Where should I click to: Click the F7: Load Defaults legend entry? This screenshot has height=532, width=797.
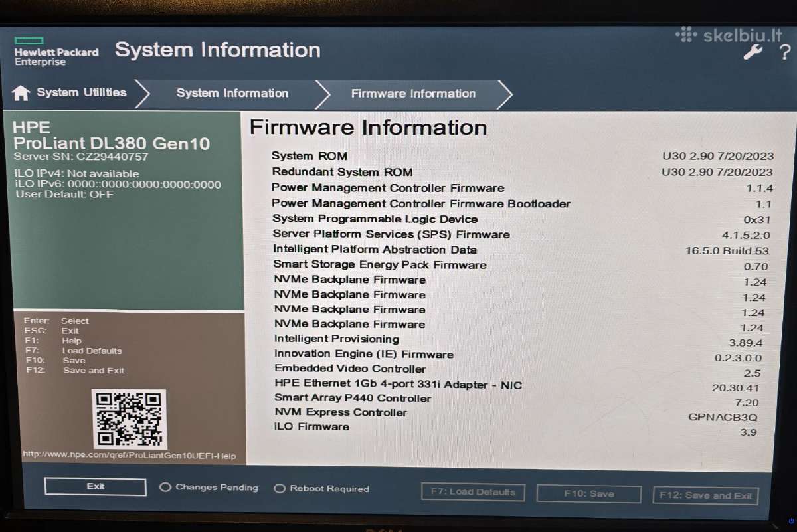tap(74, 351)
